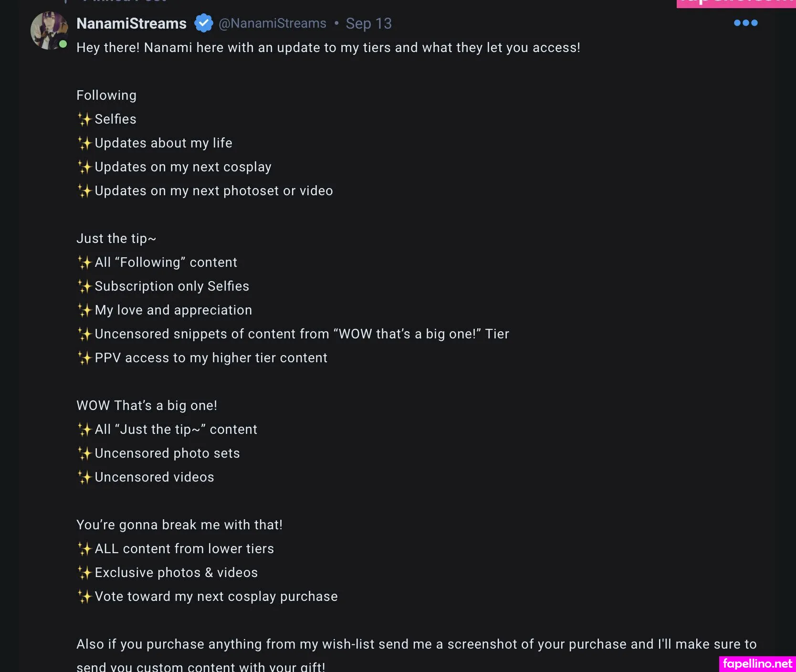Select the "WOW That's a big one!" tier heading

point(147,406)
